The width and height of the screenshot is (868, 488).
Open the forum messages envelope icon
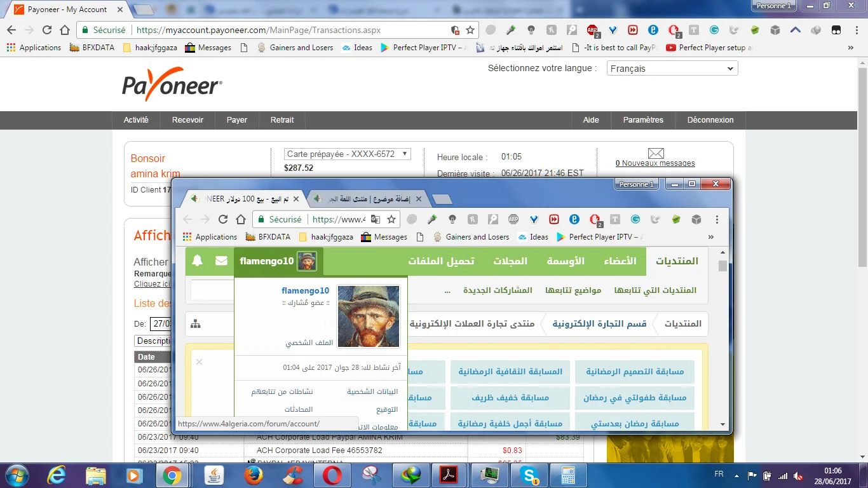(221, 261)
